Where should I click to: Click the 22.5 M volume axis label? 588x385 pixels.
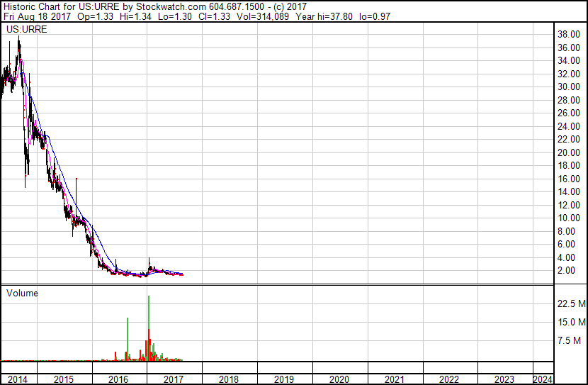pyautogui.click(x=571, y=303)
